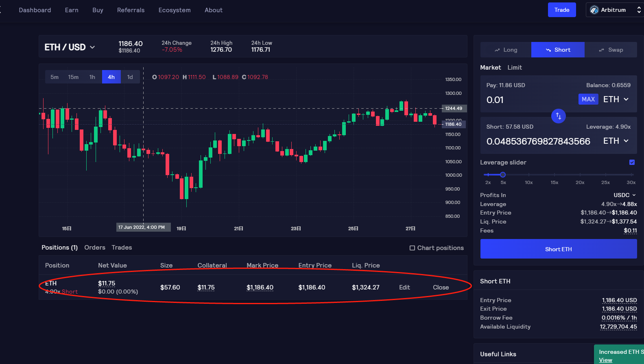Click the Short ETH submit button
Image resolution: width=644 pixels, height=364 pixels.
[558, 249]
